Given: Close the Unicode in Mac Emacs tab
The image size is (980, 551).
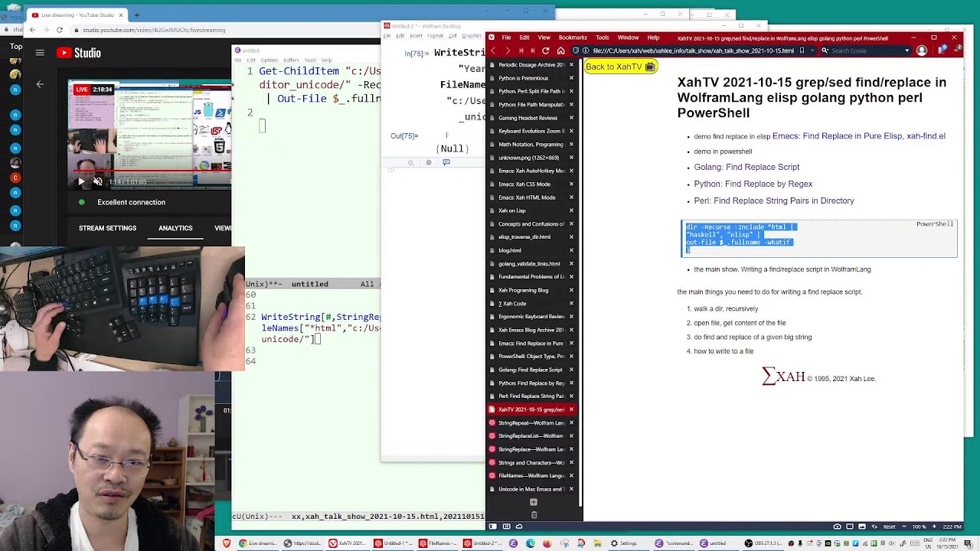Looking at the screenshot, I should (571, 489).
